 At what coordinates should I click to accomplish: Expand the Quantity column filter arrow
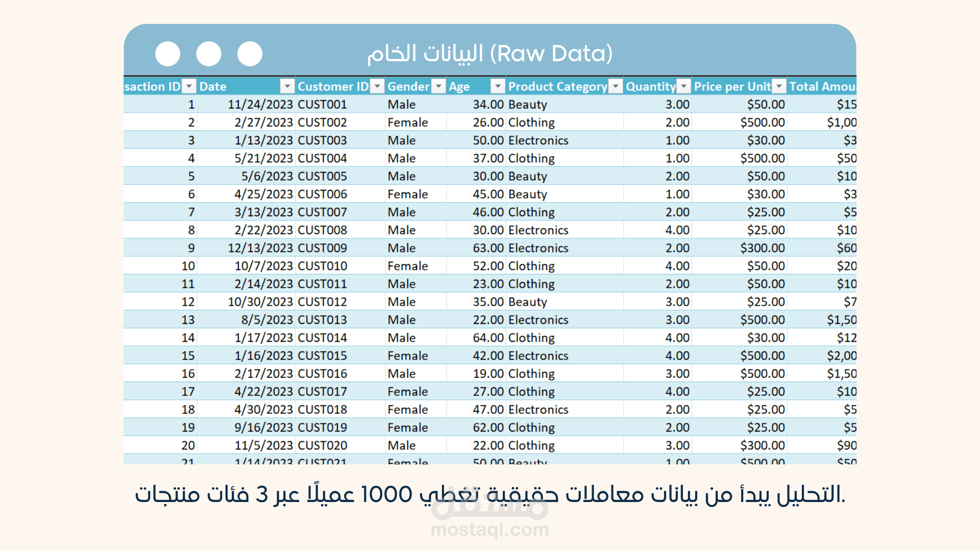tap(683, 86)
